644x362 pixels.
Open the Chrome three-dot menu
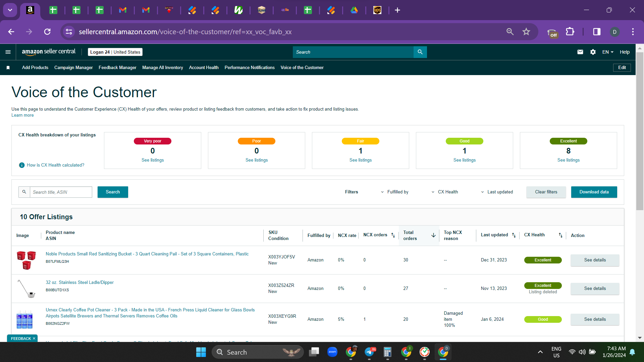point(633,32)
